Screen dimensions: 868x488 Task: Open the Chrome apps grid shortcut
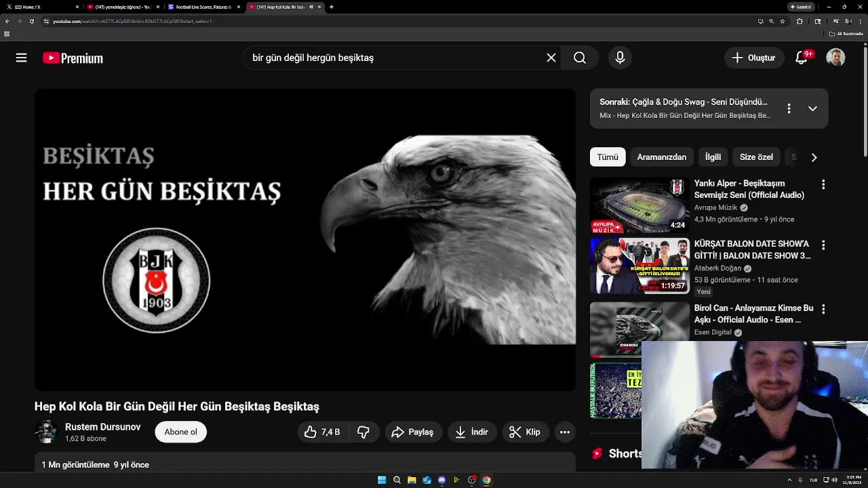[7, 33]
